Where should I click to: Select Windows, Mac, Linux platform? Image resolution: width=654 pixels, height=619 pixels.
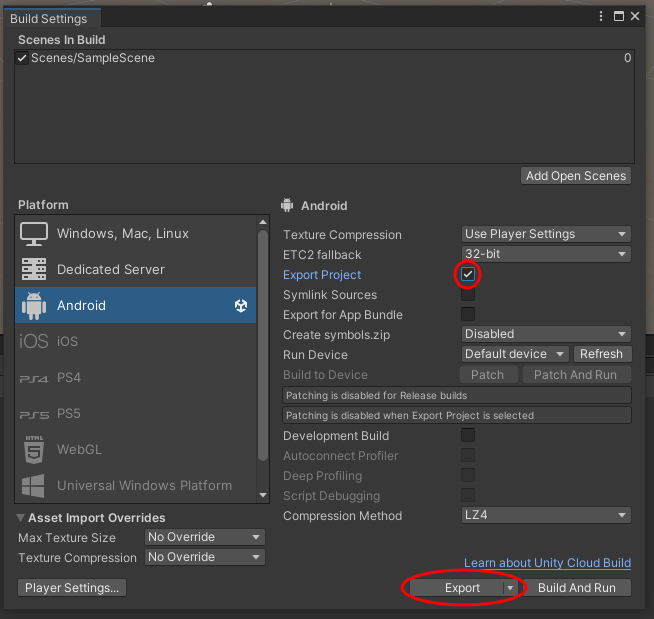(136, 234)
